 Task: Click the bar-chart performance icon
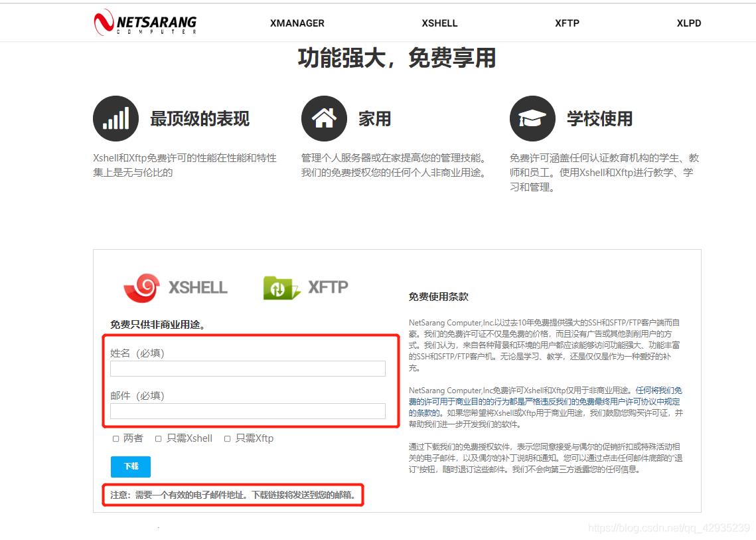coord(115,119)
